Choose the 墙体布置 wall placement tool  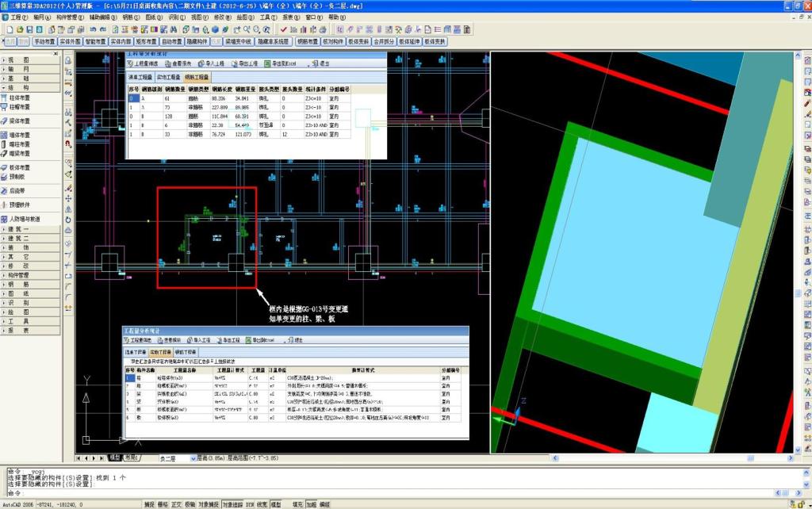[x=20, y=136]
